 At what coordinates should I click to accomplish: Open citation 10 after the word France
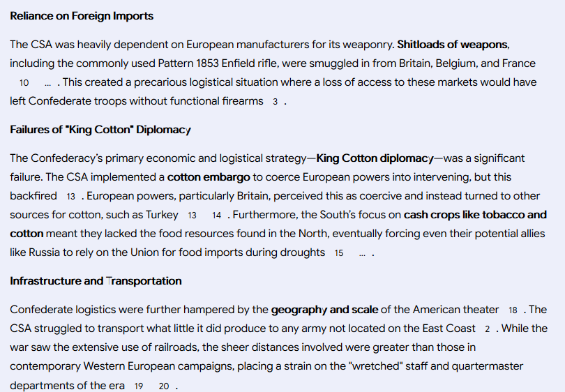click(24, 83)
